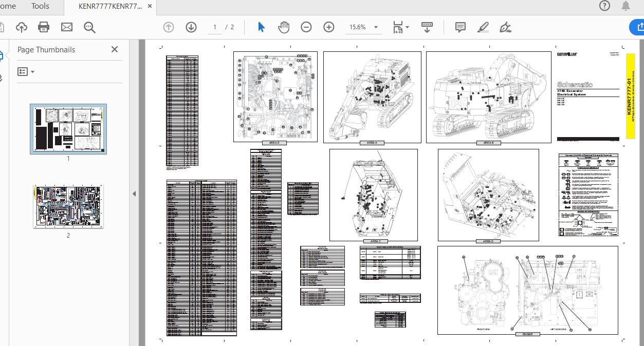Add a comment with sticky note tool
644x346 pixels.
pyautogui.click(x=461, y=27)
